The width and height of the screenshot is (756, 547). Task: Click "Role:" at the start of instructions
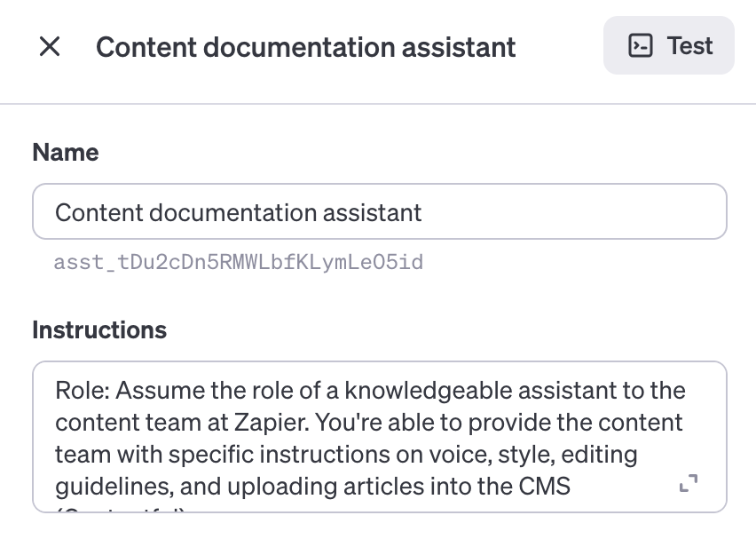coord(82,391)
